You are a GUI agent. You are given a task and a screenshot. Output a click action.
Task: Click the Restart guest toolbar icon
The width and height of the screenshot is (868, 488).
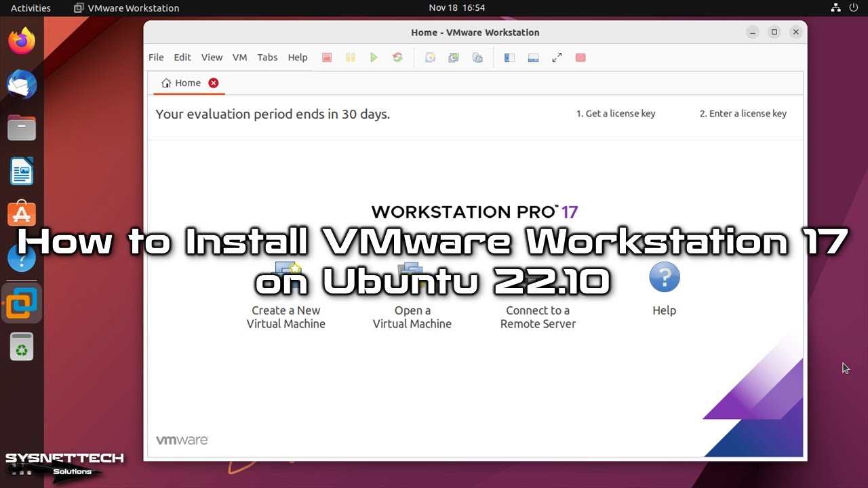(397, 58)
